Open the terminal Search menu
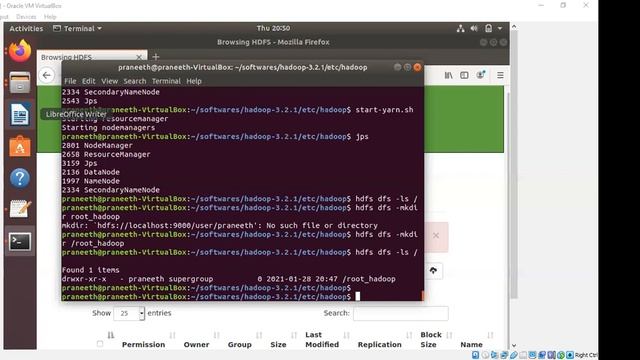Viewport: 640px width, 360px height. coord(135,81)
